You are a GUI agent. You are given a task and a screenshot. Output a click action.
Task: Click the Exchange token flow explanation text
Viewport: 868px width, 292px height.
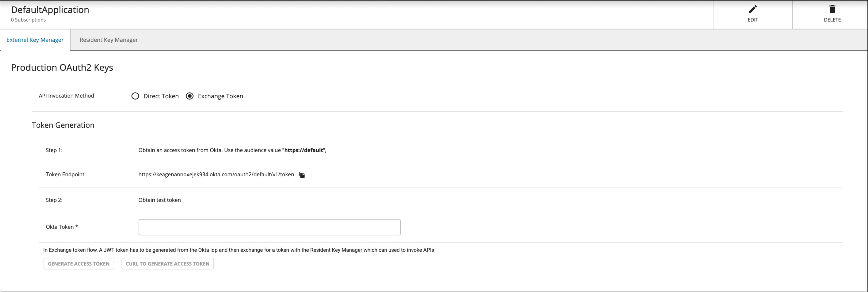[x=239, y=250]
